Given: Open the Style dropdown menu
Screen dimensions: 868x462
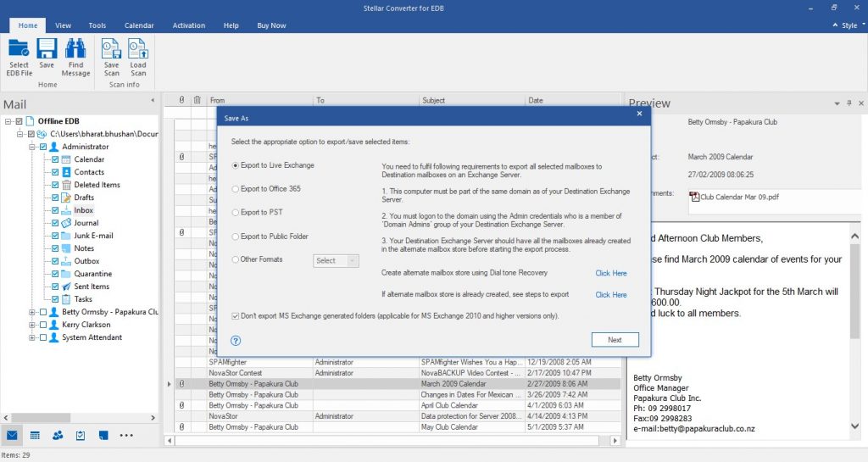Looking at the screenshot, I should click(x=849, y=25).
